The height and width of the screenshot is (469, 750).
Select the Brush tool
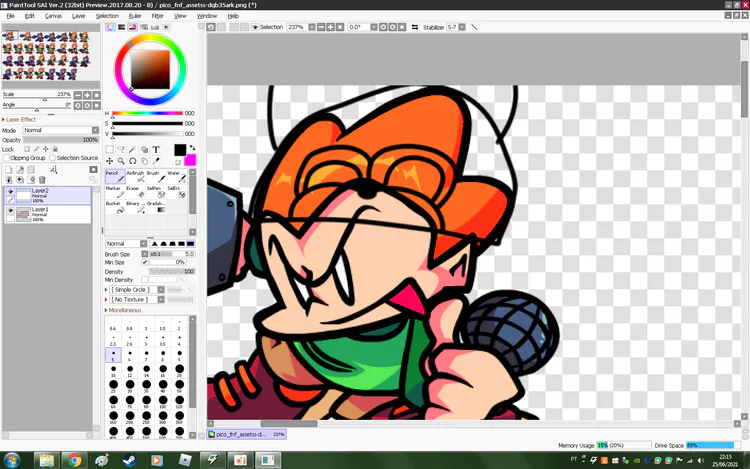pos(156,176)
